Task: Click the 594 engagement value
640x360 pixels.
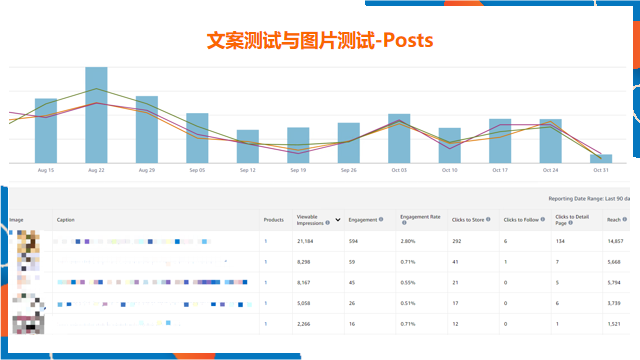Action: pyautogui.click(x=353, y=241)
